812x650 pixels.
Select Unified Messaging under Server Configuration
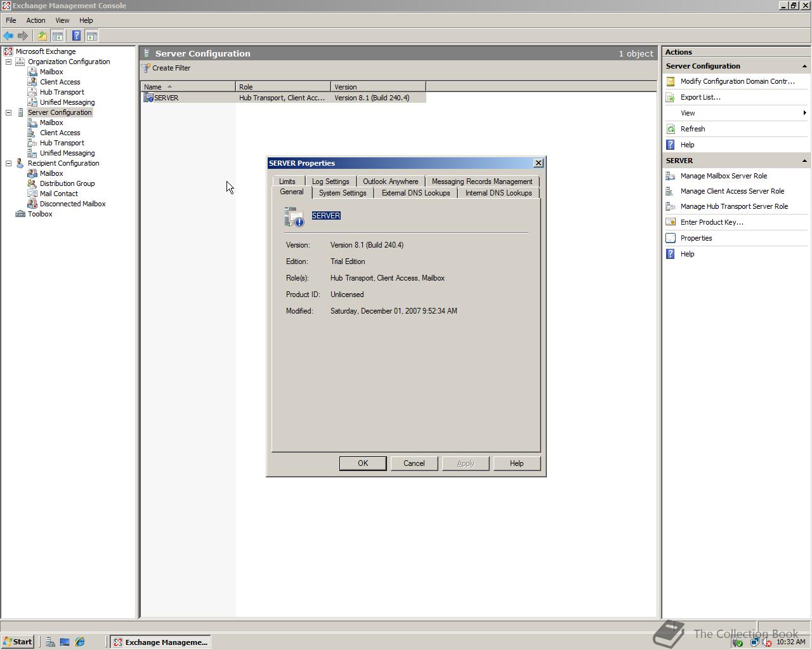67,153
